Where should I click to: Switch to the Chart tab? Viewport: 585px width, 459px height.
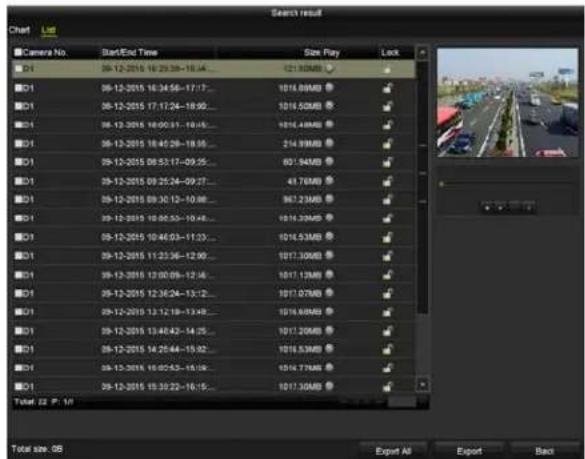[19, 30]
